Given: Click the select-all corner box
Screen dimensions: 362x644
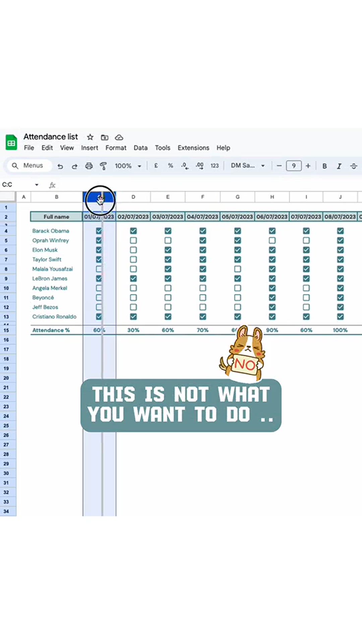Looking at the screenshot, I should (8, 197).
